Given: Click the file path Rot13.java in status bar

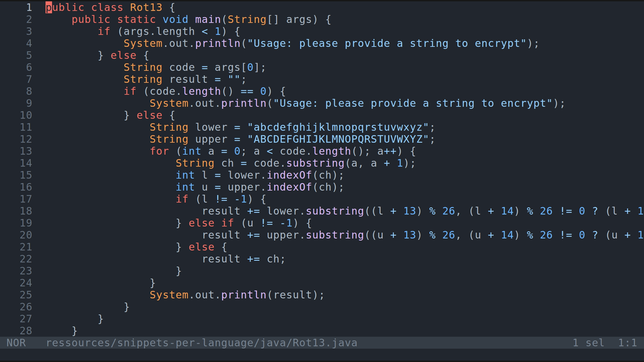Looking at the screenshot, I should pyautogui.click(x=324, y=343).
